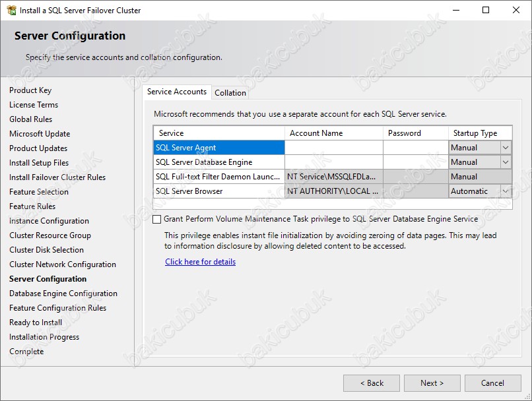This screenshot has width=532, height=401.
Task: Click Account Name field for SQL Server Agent
Action: [334, 148]
